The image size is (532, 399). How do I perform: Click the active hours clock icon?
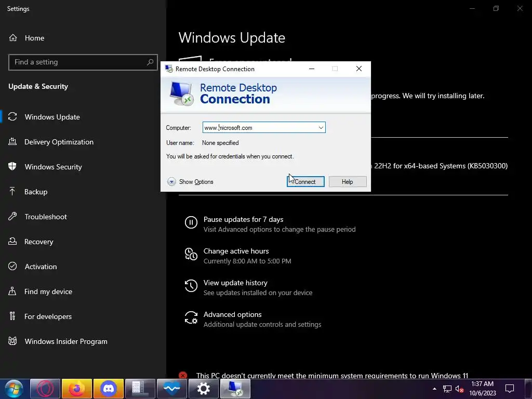point(191,254)
